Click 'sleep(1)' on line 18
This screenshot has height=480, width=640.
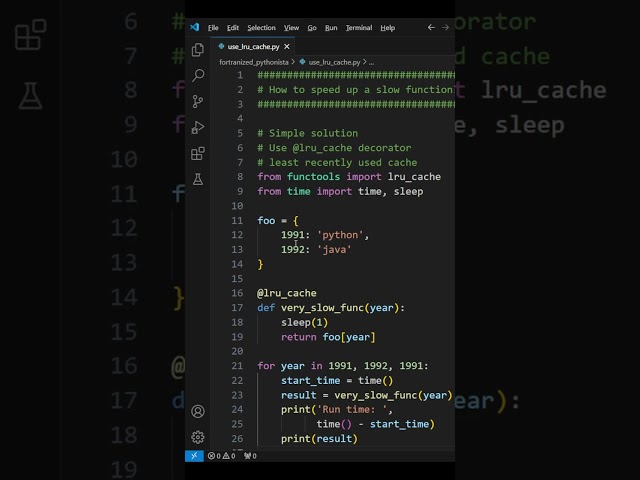[x=304, y=322]
